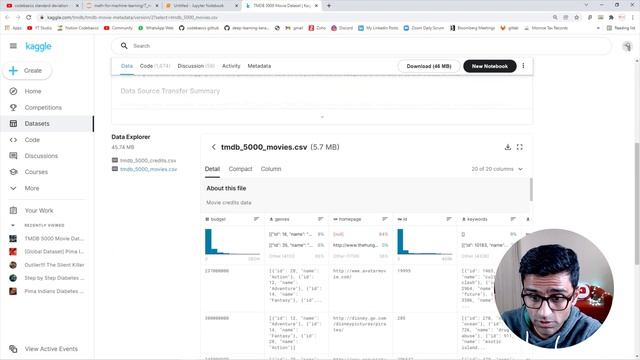Download the tmdb_5000_movies.csv file icon
This screenshot has width=640, height=360.
(x=507, y=147)
